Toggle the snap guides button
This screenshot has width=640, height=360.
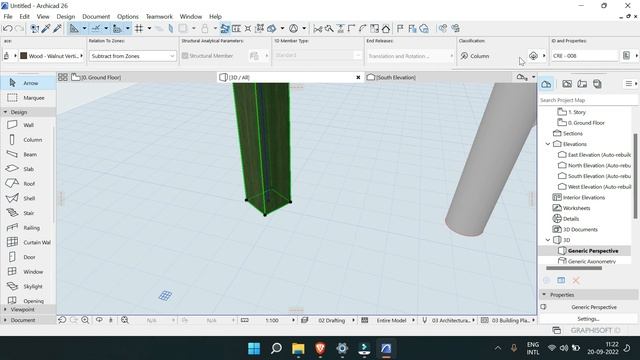(96, 29)
